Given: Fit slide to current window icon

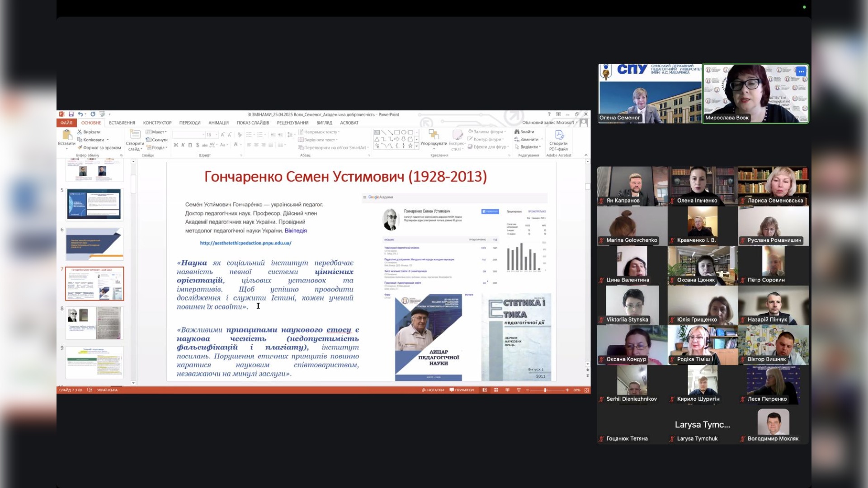Looking at the screenshot, I should [587, 390].
